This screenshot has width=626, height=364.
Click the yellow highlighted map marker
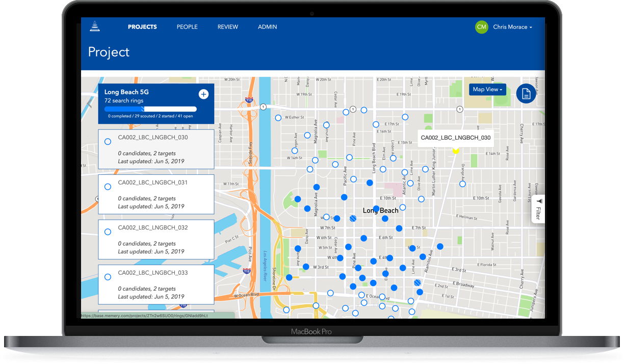(456, 150)
